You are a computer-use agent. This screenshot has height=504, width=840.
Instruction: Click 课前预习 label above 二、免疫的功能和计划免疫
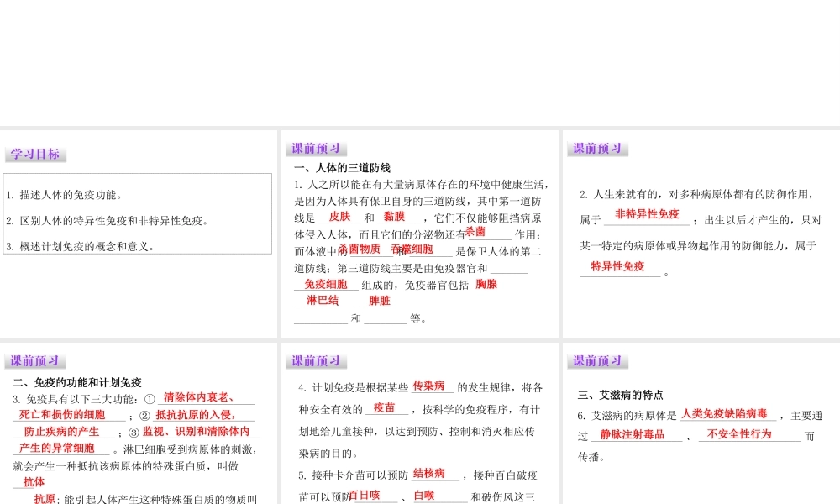pos(34,361)
